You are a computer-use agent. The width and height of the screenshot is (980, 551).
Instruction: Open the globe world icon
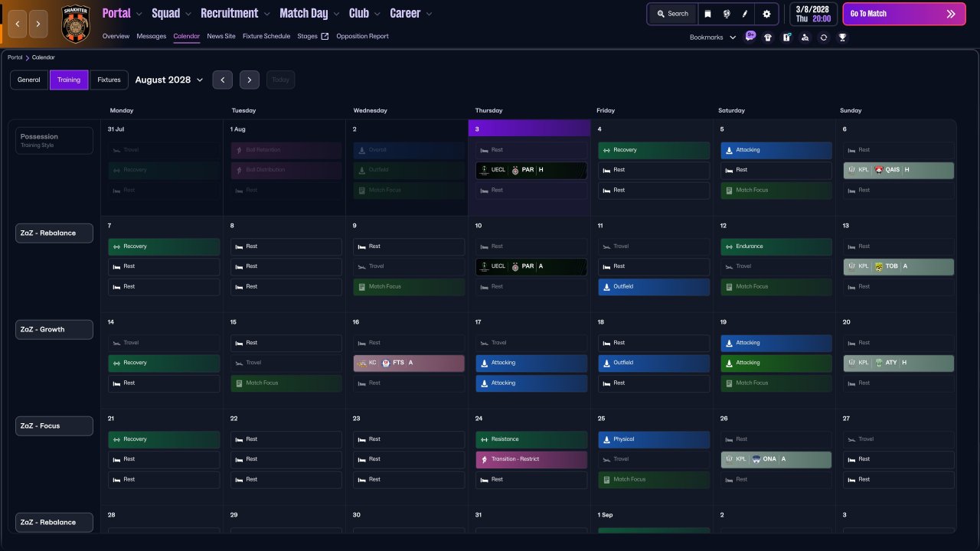point(726,14)
